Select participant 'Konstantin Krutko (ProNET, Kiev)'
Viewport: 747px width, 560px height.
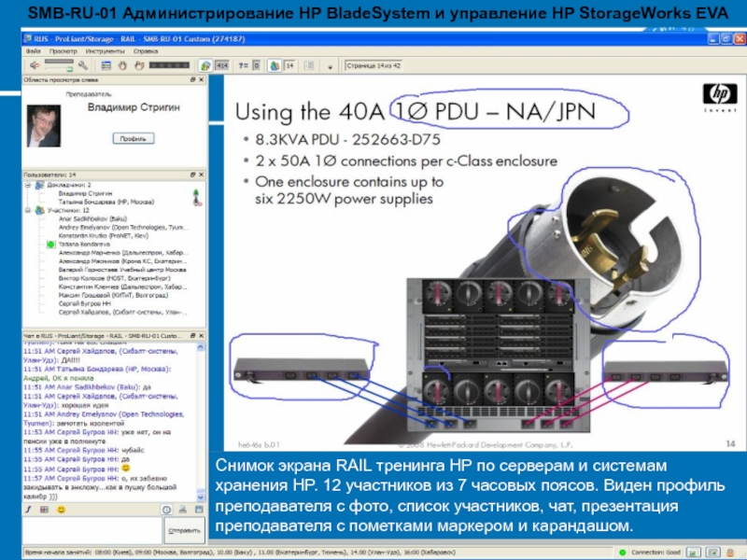[x=104, y=236]
